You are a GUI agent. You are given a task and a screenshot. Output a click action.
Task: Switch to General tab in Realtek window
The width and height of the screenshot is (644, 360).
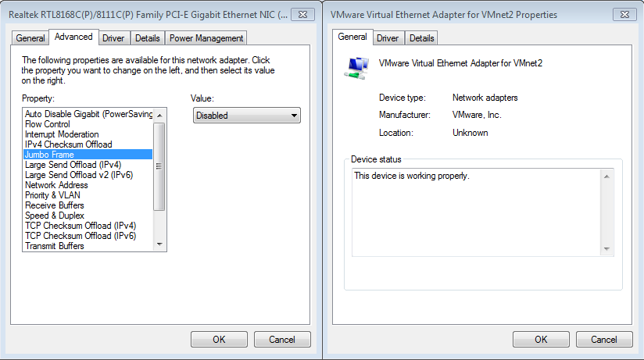30,38
